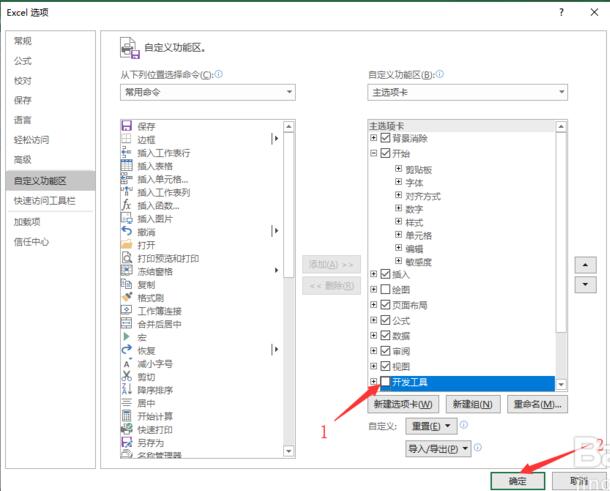Click the Macro (宏) play icon
Viewport: 610px width, 491px height.
click(x=126, y=337)
